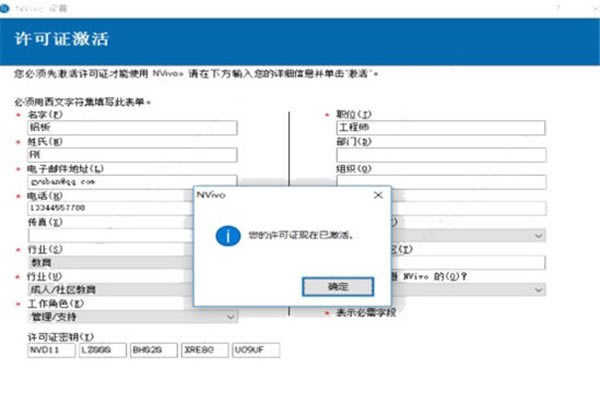Open the 工作角色 dropdown

[132, 317]
